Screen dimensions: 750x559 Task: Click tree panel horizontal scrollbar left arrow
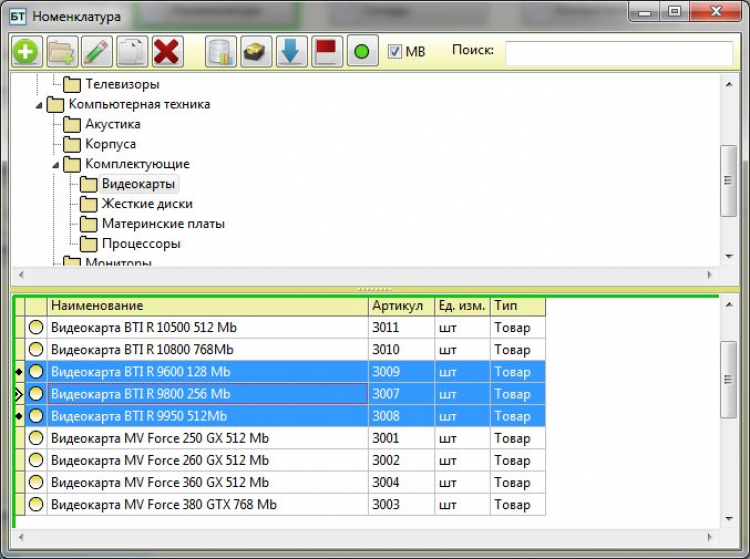tap(21, 275)
